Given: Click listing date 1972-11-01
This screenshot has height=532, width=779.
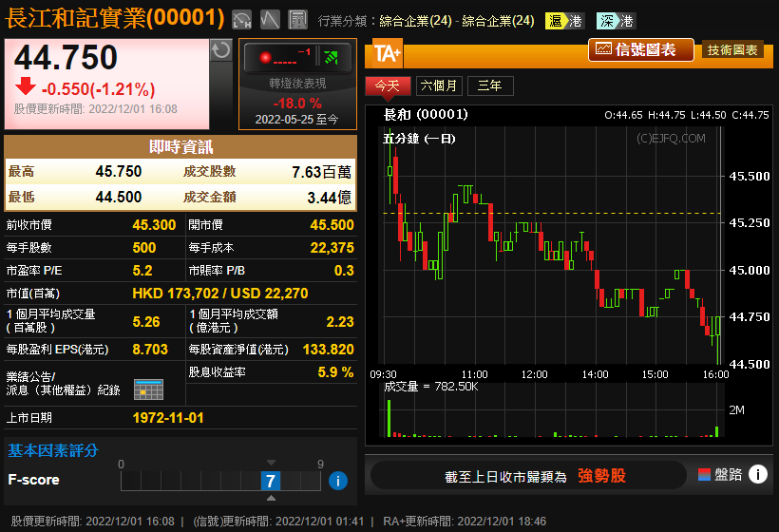Looking at the screenshot, I should (168, 418).
